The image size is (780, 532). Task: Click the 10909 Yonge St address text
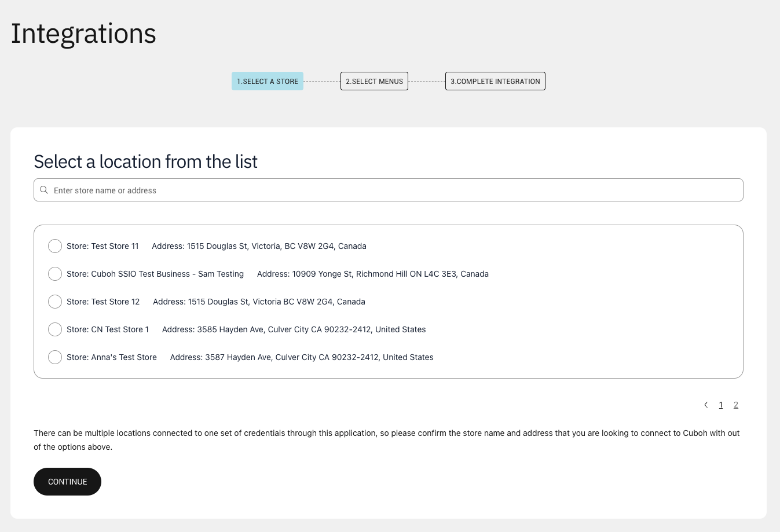tap(372, 274)
